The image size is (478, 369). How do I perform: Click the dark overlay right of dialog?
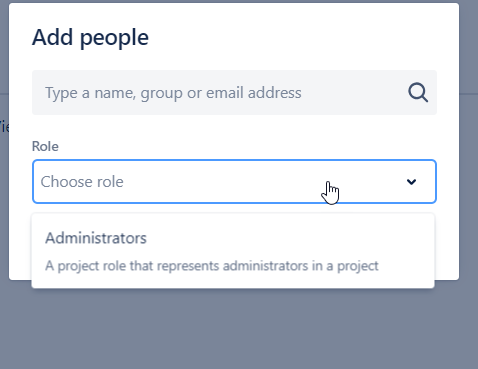469,184
